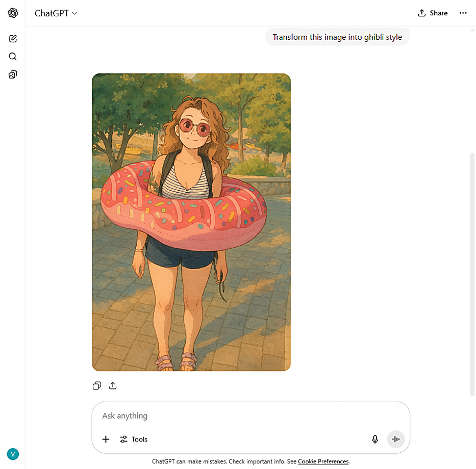Select the 'Transform this image into ghibli style' message
This screenshot has width=476, height=469.
point(337,37)
